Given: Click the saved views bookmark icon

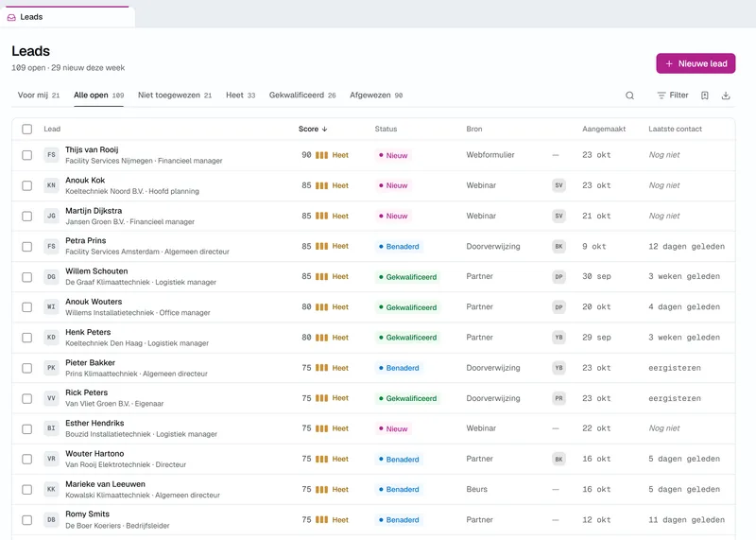Looking at the screenshot, I should point(704,96).
